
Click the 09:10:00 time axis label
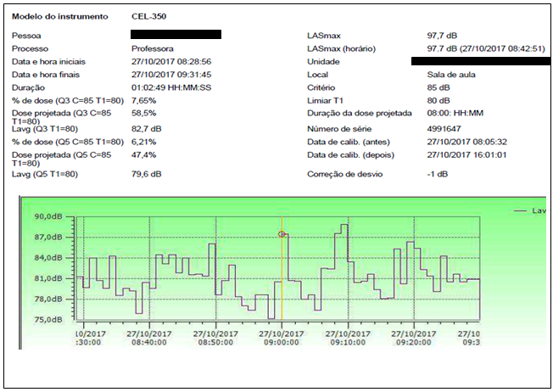348,338
